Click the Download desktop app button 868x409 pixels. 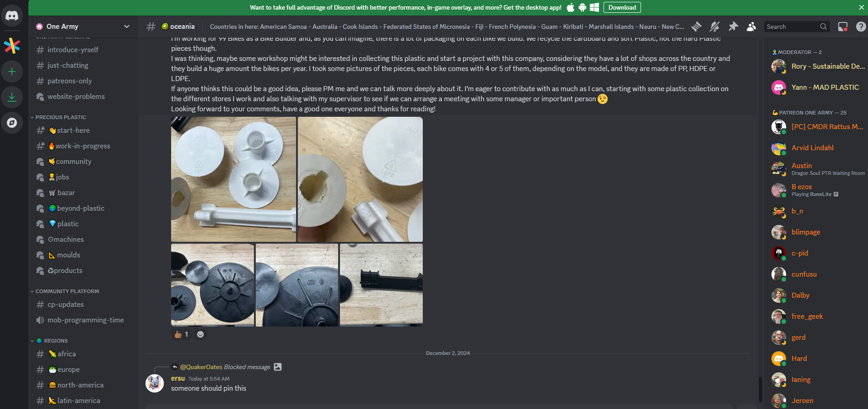point(622,7)
